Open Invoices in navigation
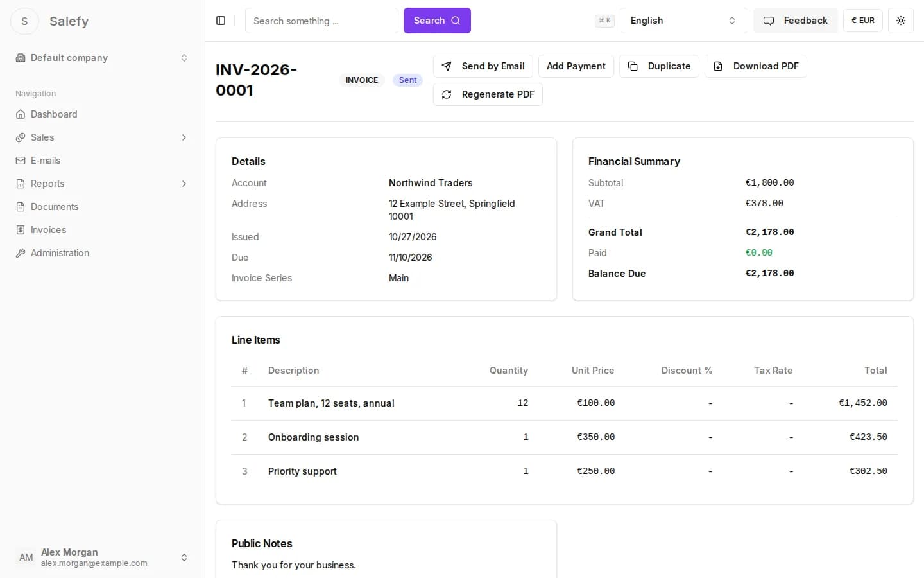 coord(103,230)
